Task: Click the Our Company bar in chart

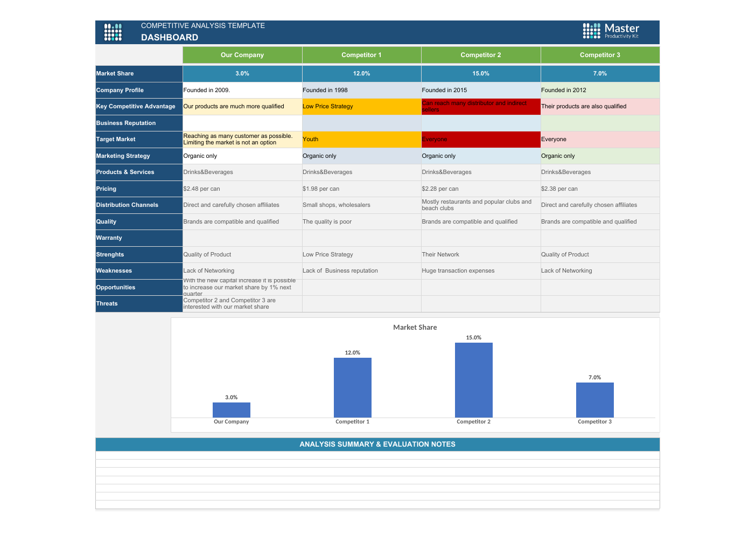Action: point(232,410)
